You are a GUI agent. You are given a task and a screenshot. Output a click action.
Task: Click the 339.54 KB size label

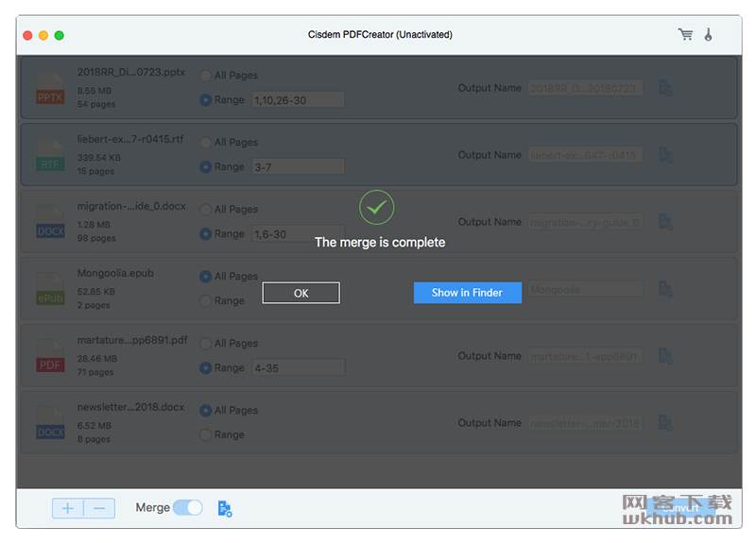pyautogui.click(x=99, y=158)
